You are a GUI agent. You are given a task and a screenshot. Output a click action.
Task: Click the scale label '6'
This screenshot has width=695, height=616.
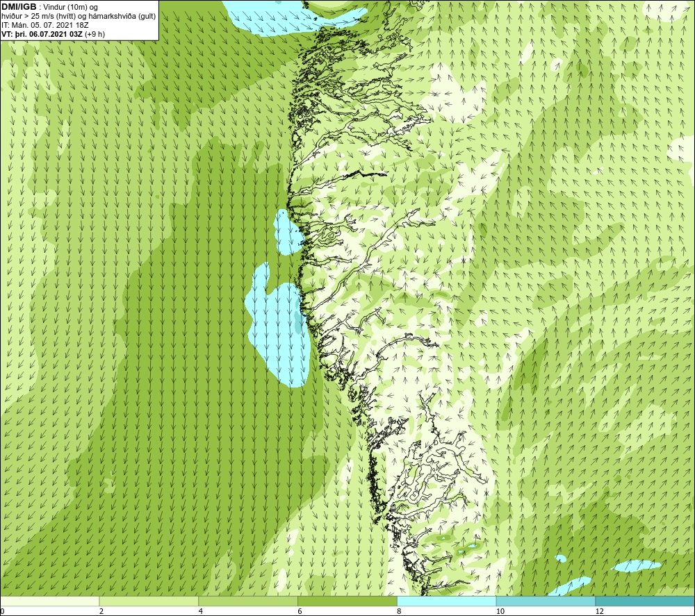coord(300,611)
